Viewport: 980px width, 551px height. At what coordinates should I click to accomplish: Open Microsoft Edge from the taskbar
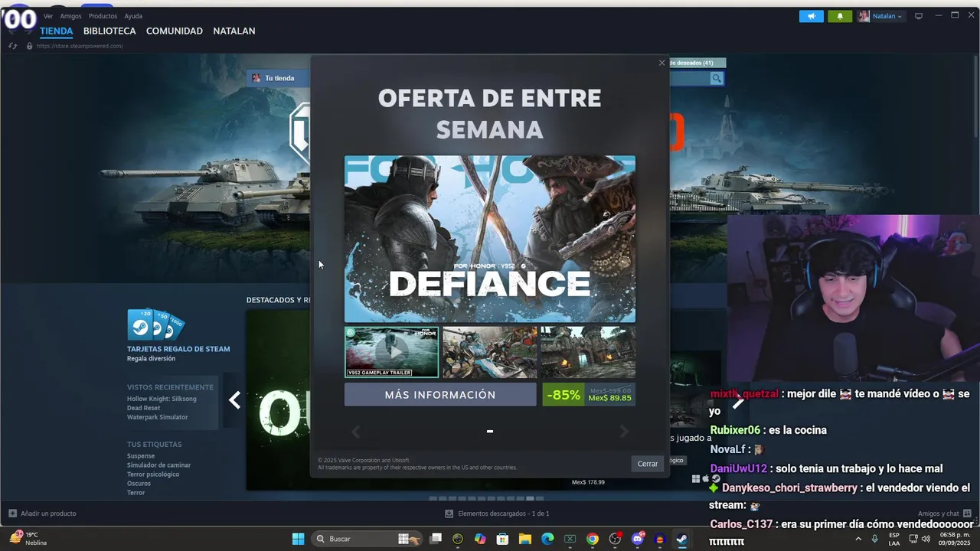(x=547, y=539)
